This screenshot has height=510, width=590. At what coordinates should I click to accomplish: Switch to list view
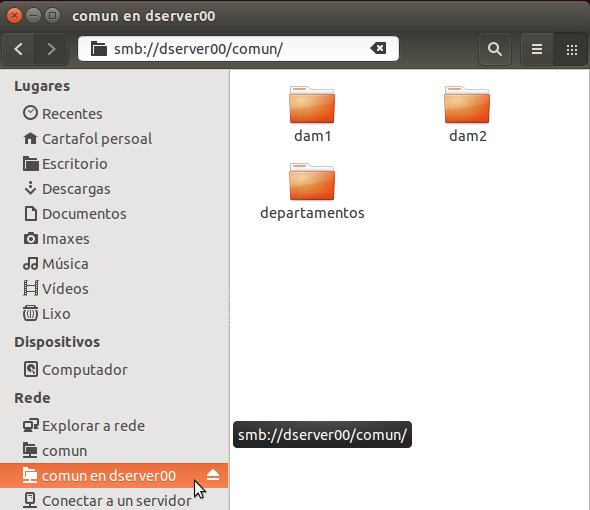point(537,49)
